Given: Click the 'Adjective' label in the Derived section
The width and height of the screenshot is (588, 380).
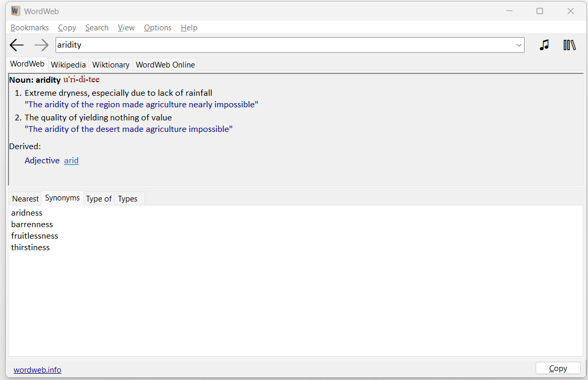Looking at the screenshot, I should (42, 161).
